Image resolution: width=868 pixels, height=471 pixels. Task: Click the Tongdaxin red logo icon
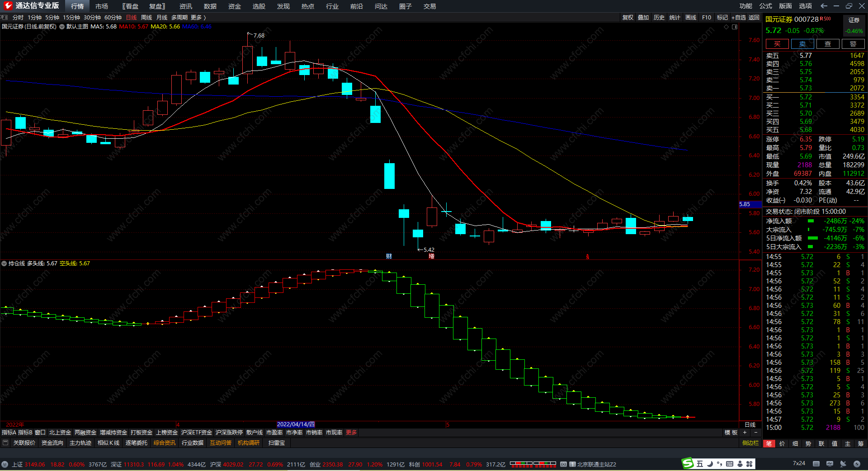click(8, 6)
